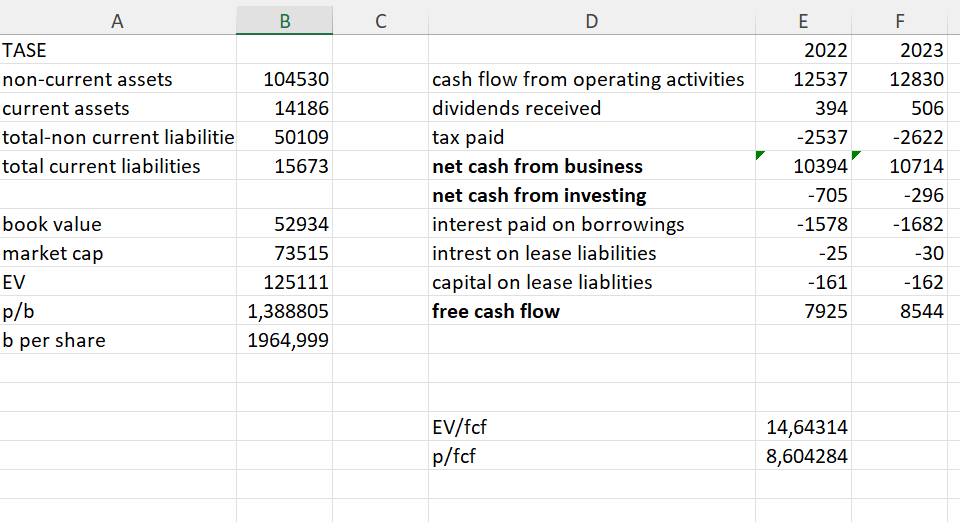Select the EV value 125111

285,282
